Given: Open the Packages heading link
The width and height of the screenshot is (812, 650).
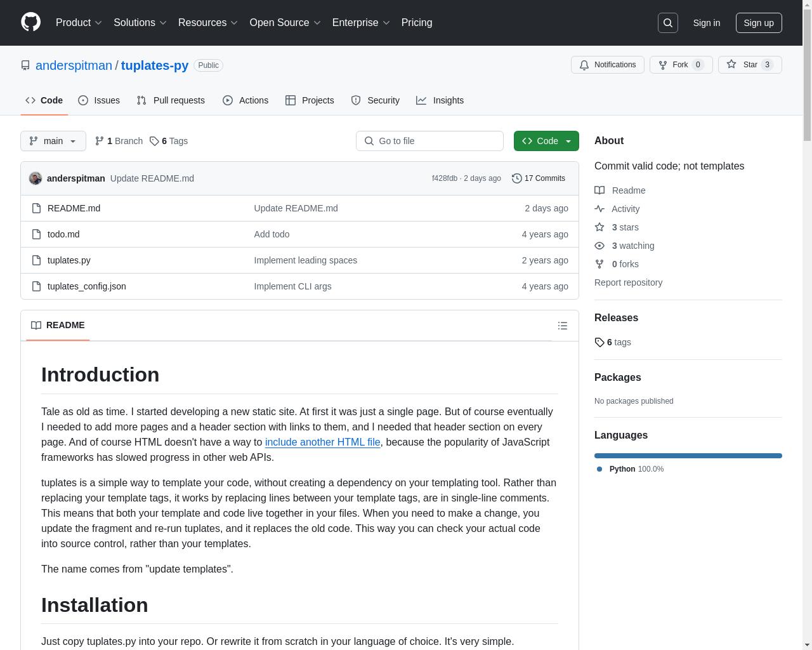Looking at the screenshot, I should click(618, 377).
